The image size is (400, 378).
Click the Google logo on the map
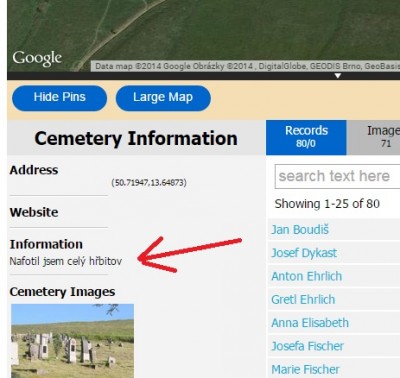37,58
